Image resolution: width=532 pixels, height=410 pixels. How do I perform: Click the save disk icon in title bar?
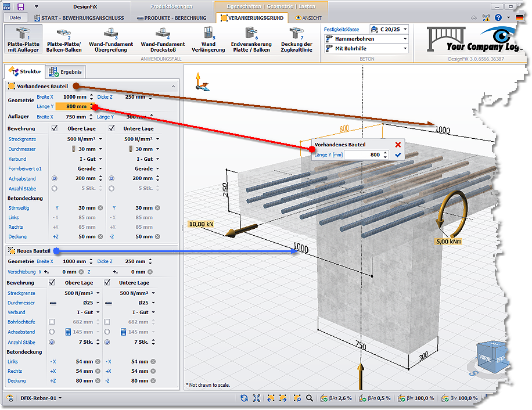[x=21, y=7]
